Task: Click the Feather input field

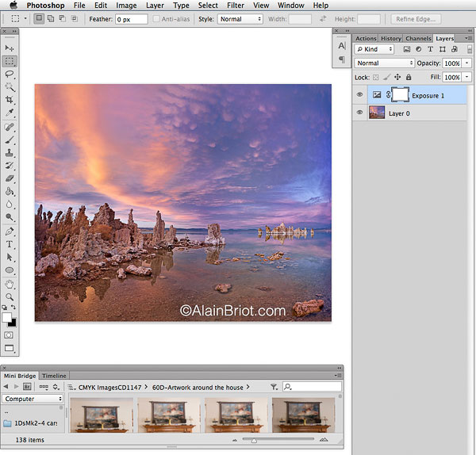Action: click(131, 18)
